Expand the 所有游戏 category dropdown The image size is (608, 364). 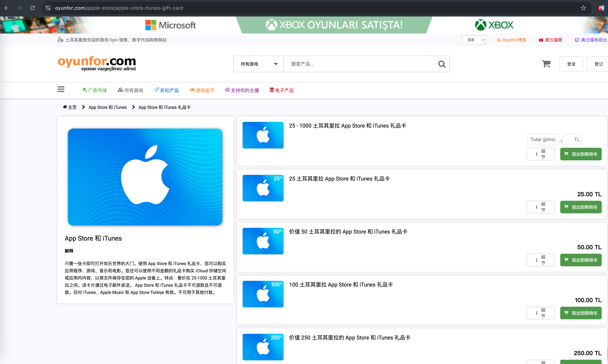(258, 64)
